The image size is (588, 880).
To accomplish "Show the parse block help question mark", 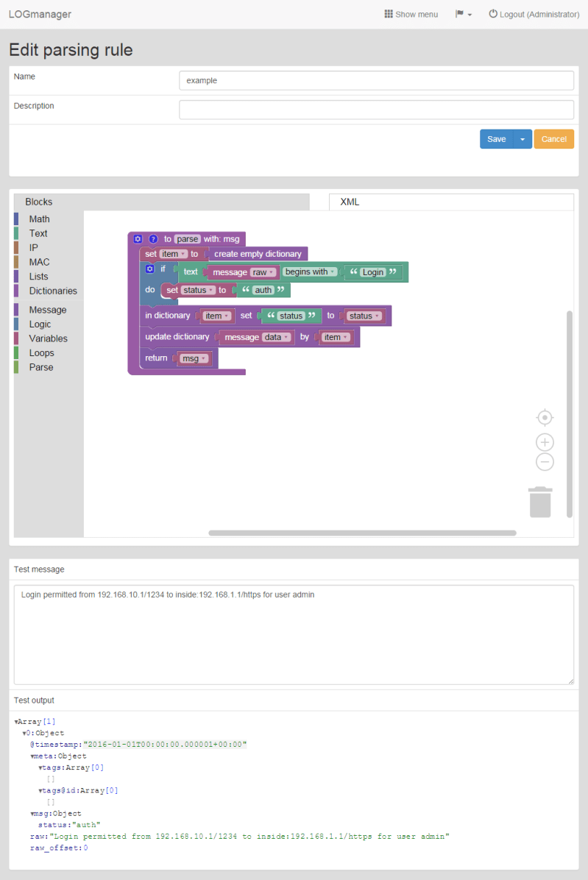I will coord(153,239).
